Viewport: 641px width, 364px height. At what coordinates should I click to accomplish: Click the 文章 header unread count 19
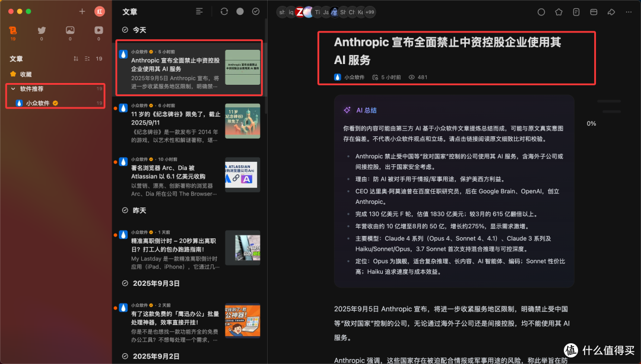[99, 59]
